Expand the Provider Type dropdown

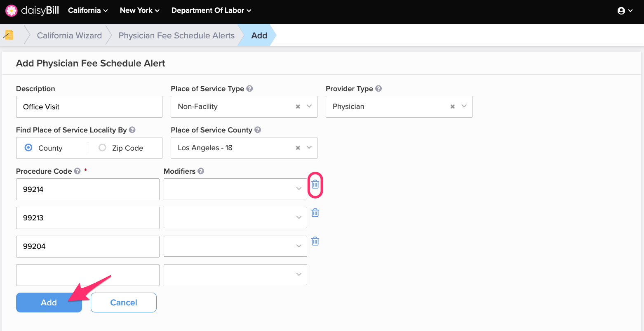(464, 106)
